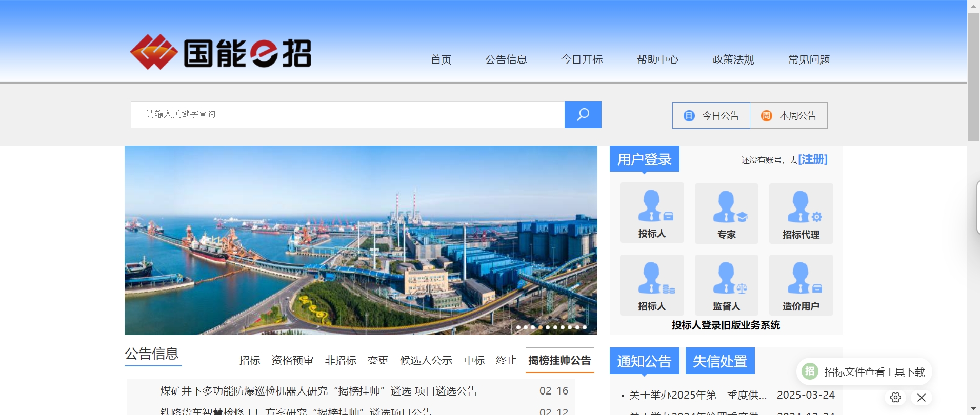
Task: Go to 今日开标 in the navigation bar
Action: (x=582, y=59)
